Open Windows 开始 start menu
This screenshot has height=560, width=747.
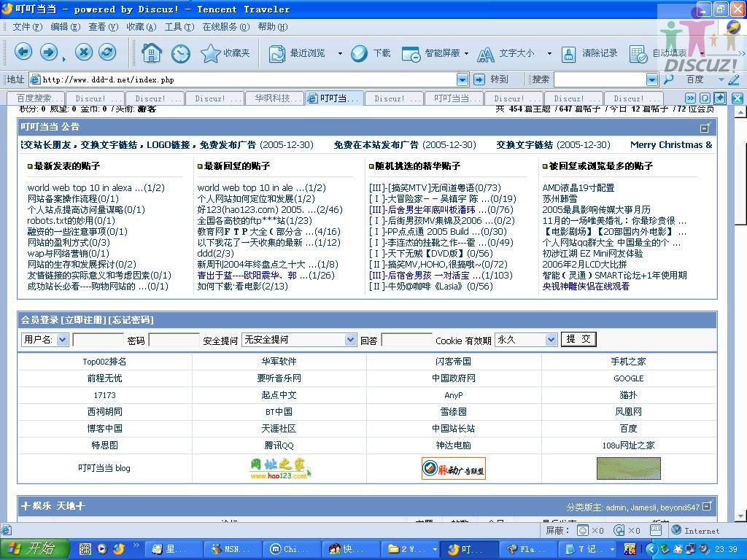(x=35, y=549)
